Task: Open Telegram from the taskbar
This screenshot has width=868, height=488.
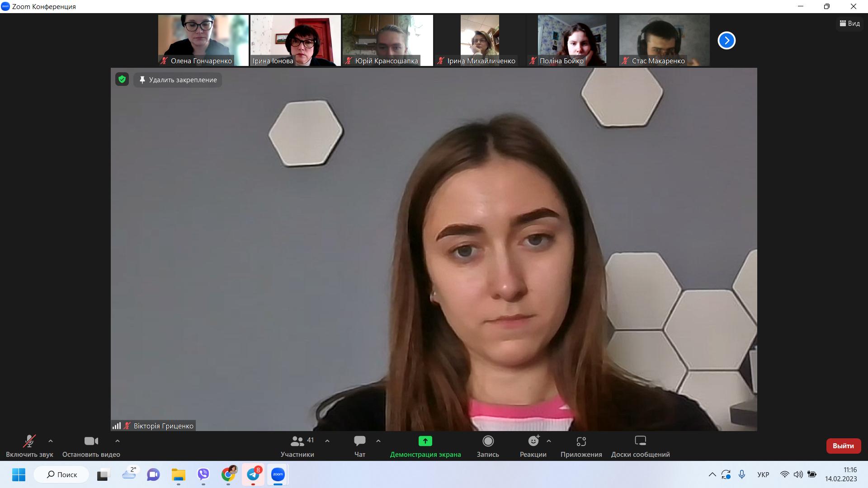Action: click(253, 474)
